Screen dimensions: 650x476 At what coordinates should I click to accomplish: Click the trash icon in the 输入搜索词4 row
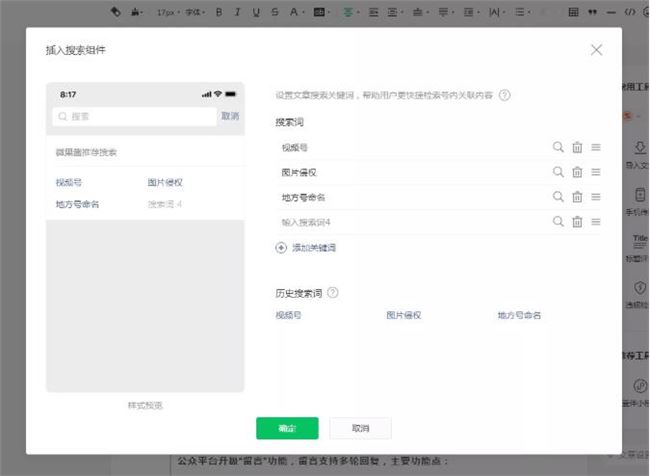coord(577,222)
